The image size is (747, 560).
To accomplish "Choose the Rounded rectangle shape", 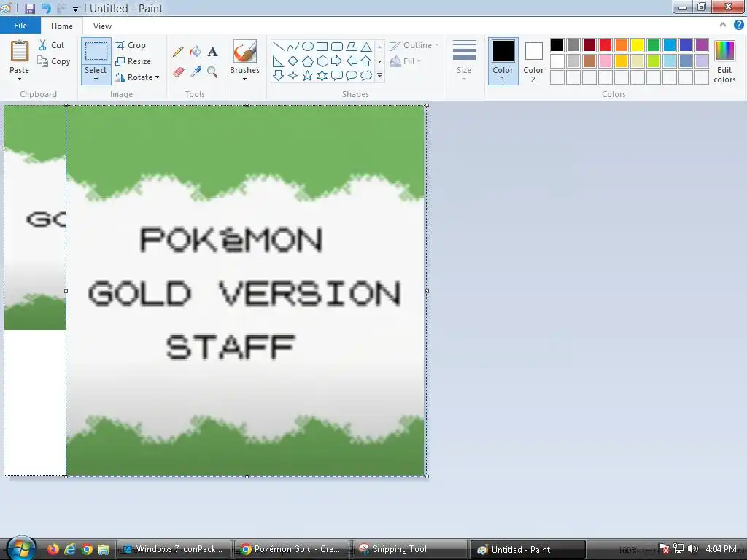I will point(337,46).
